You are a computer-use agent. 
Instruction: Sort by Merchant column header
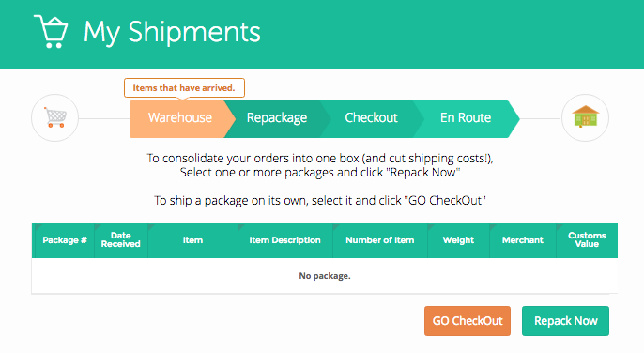(523, 240)
